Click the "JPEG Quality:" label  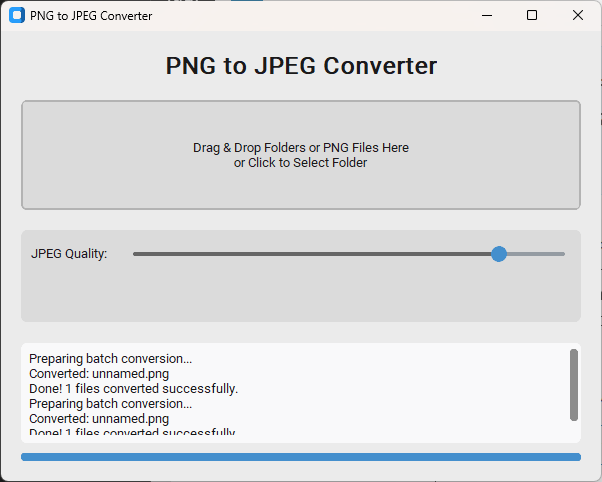(69, 254)
